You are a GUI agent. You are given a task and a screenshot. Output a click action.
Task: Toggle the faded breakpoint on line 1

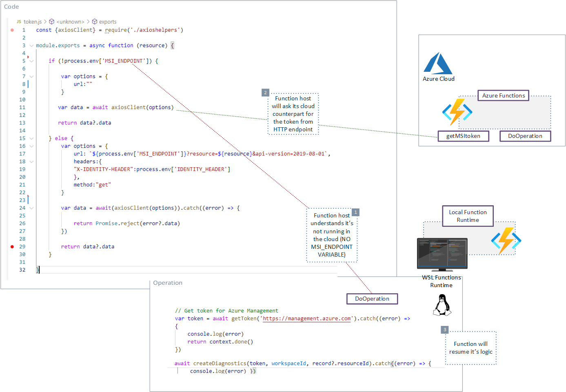[12, 30]
